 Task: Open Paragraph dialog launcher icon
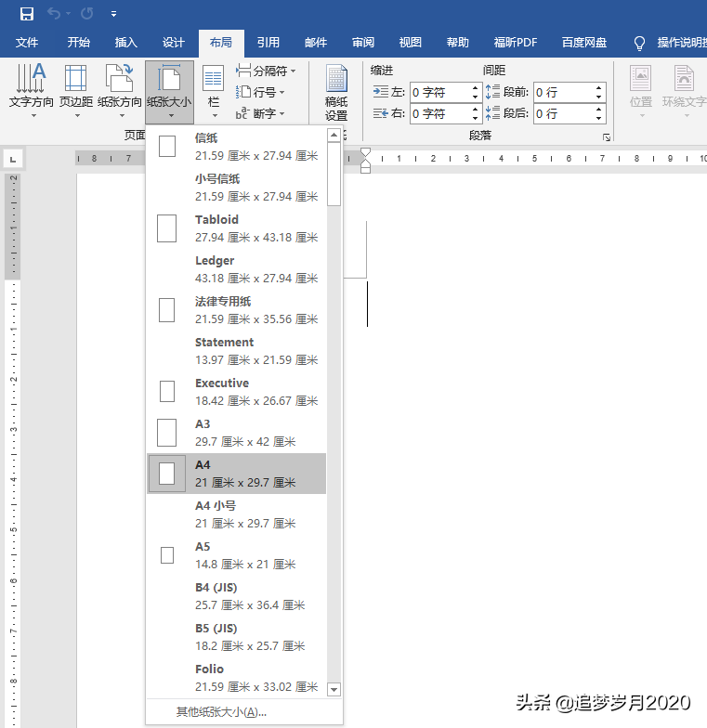click(x=607, y=137)
